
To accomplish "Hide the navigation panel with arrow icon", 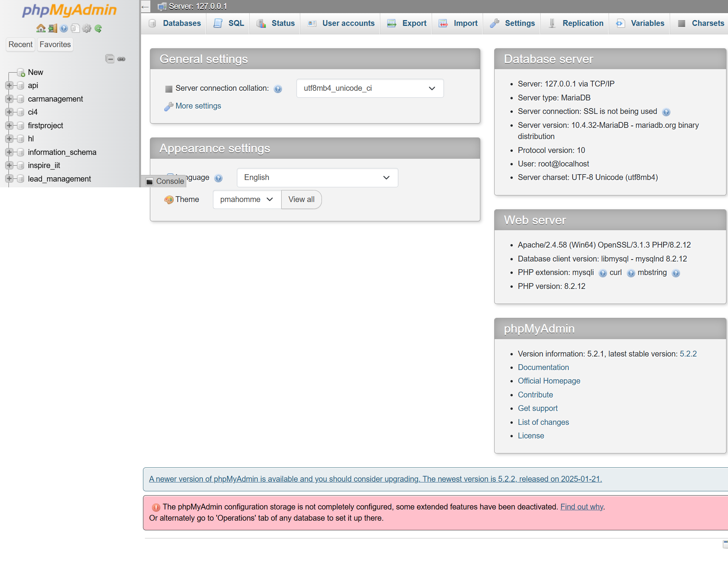I will [x=145, y=7].
